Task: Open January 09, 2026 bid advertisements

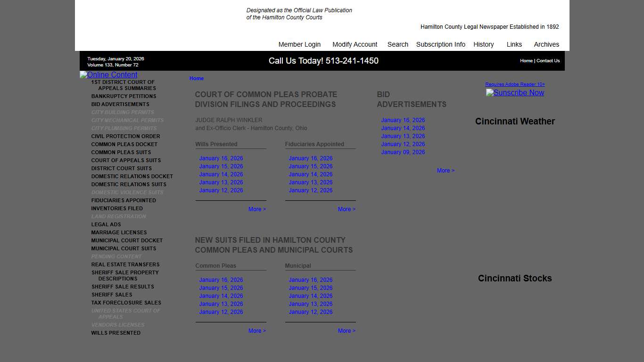Action: click(x=403, y=152)
